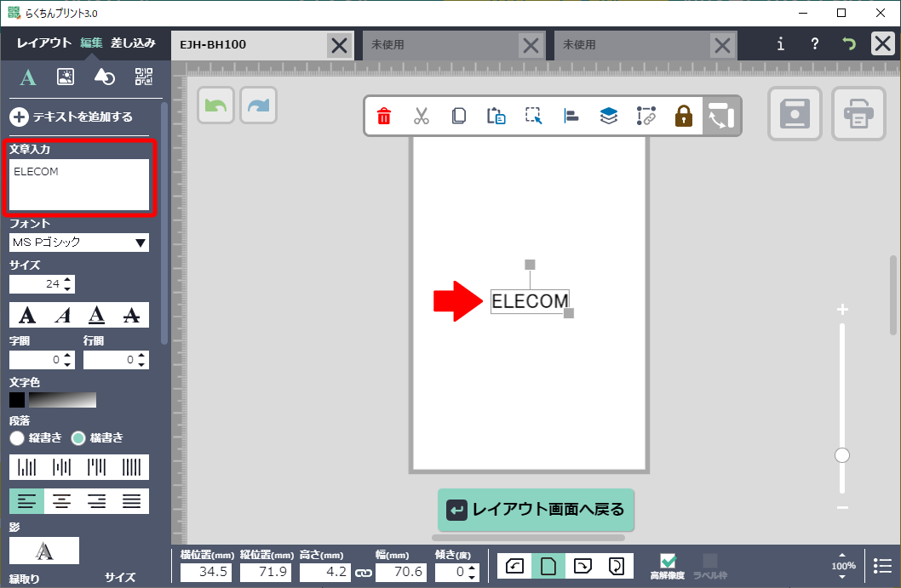Viewport: 901px width, 588px height.
Task: Click the 横位置 value field
Action: [206, 572]
